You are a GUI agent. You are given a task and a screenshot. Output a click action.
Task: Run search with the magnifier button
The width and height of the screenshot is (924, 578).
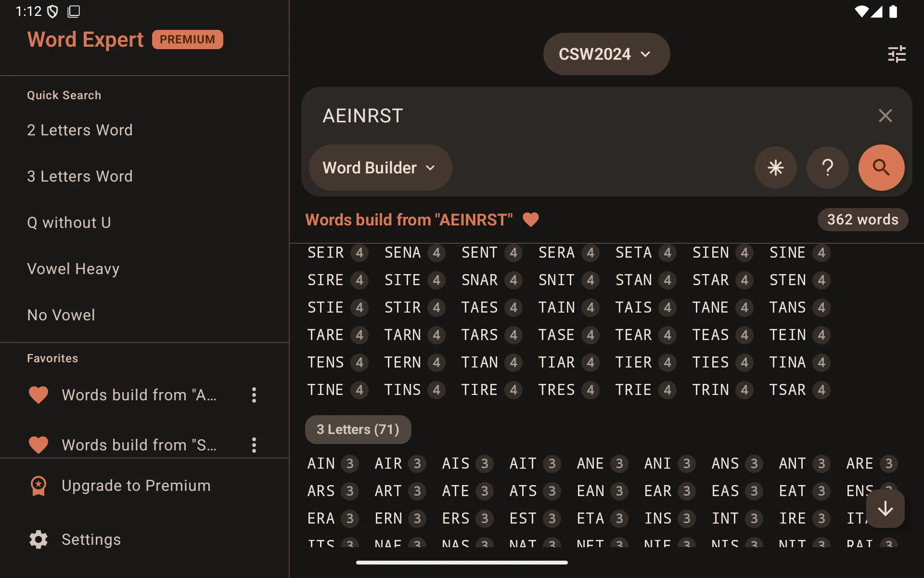point(881,168)
